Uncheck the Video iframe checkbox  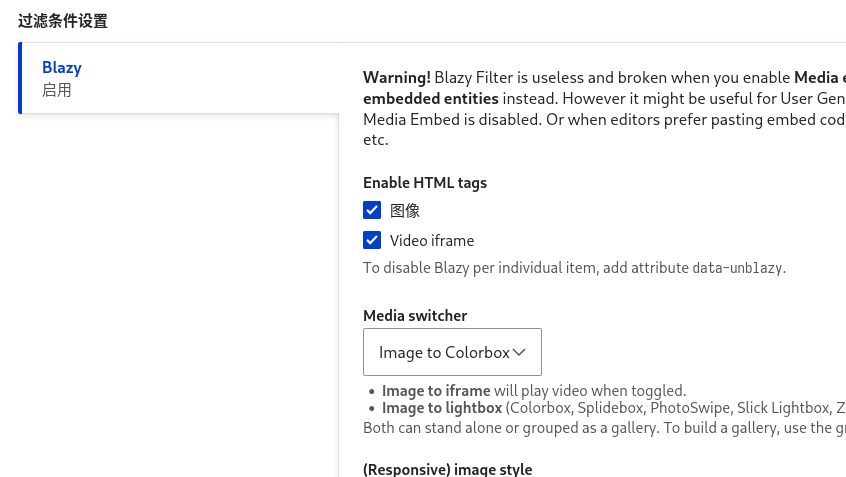click(x=372, y=240)
